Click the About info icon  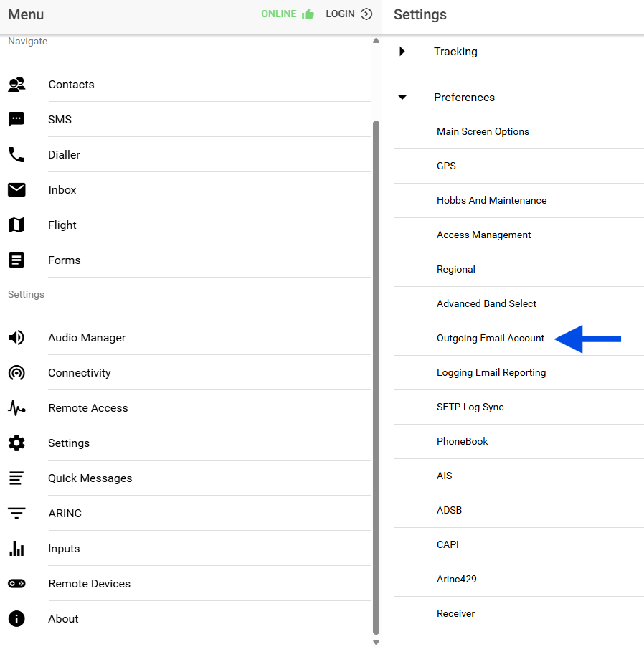tap(16, 619)
